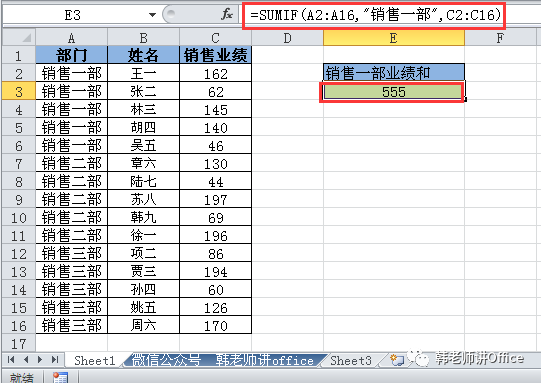Click previous sheet navigation arrow
Viewport: 541px width, 383px height.
pyautogui.click(x=26, y=360)
